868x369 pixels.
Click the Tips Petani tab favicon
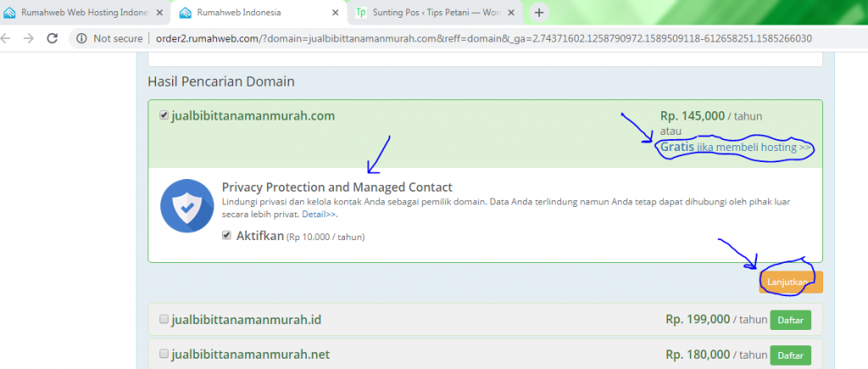pos(361,13)
